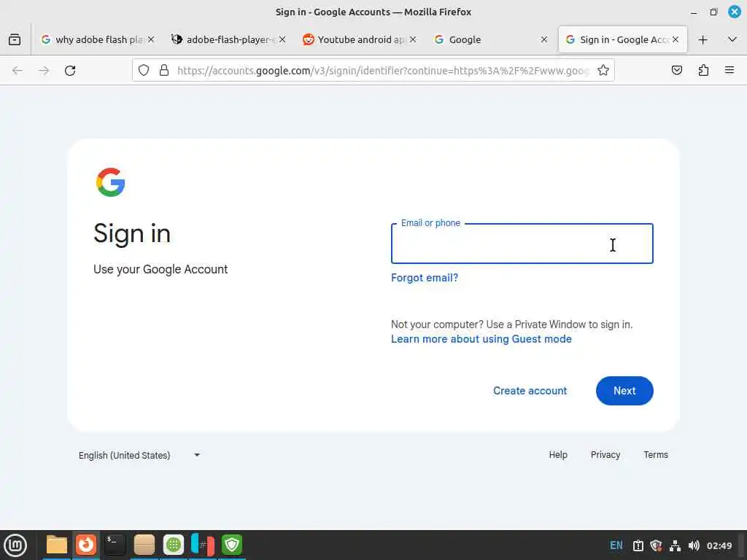Close the Google tab

544,39
